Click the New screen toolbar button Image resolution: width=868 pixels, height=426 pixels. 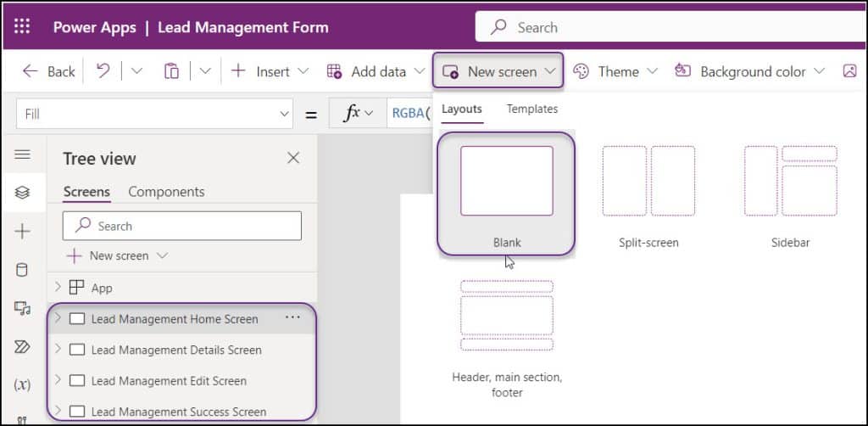[498, 71]
